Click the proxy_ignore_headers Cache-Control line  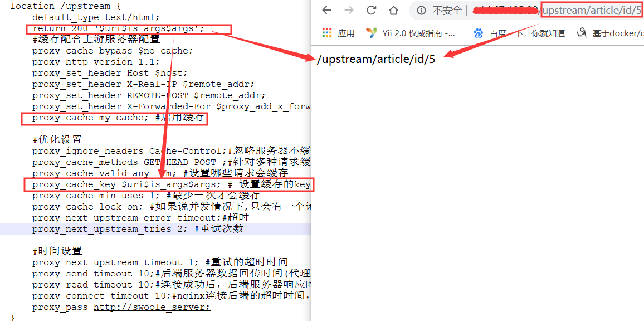point(171,151)
